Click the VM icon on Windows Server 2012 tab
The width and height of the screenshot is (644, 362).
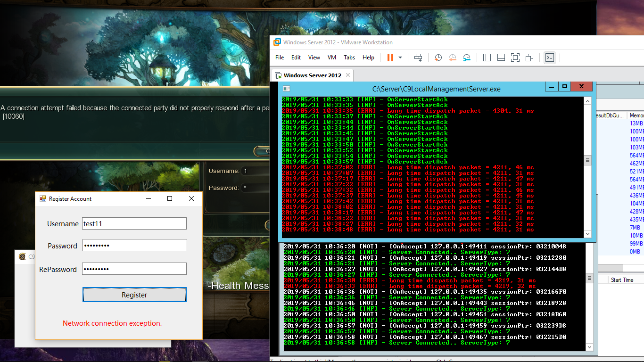pos(278,75)
